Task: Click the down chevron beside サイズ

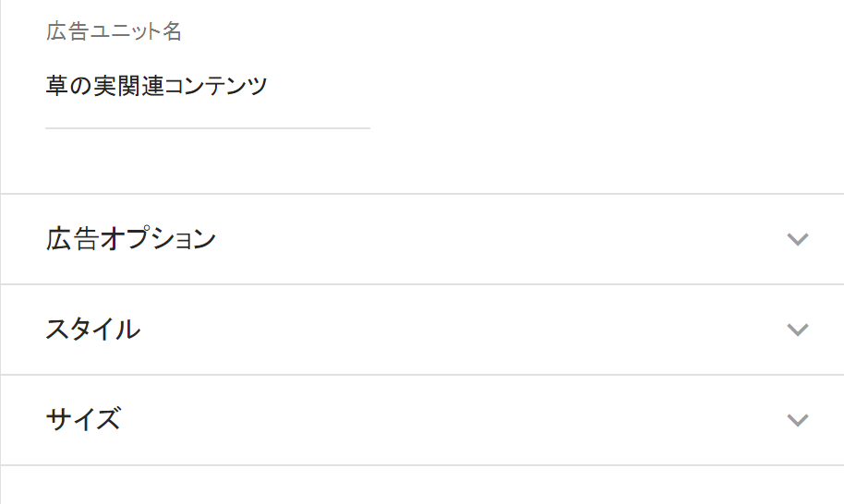Action: click(x=798, y=420)
